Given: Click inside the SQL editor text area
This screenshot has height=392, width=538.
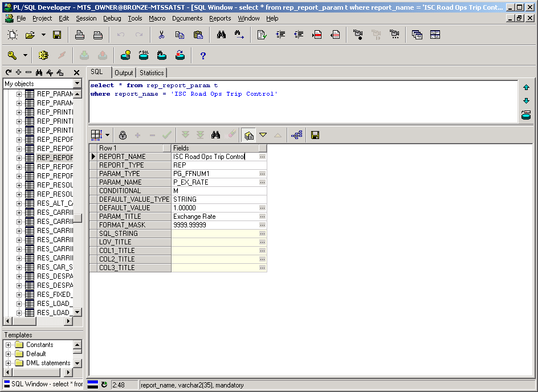Looking at the screenshot, I should point(303,101).
